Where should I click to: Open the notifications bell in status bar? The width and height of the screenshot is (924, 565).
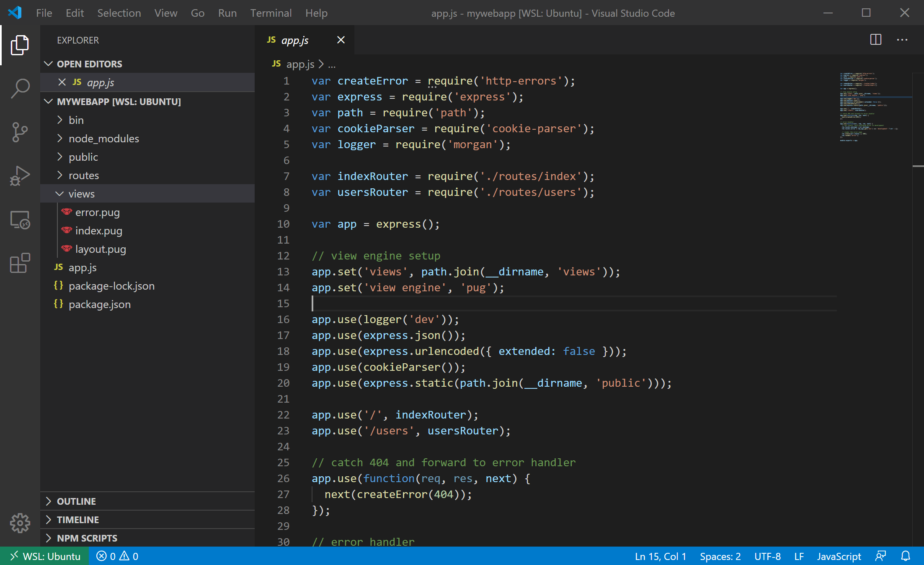[x=906, y=556]
